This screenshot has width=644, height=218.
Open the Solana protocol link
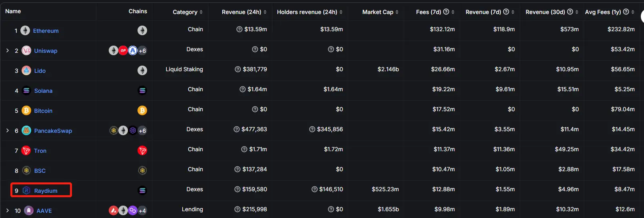click(x=43, y=91)
